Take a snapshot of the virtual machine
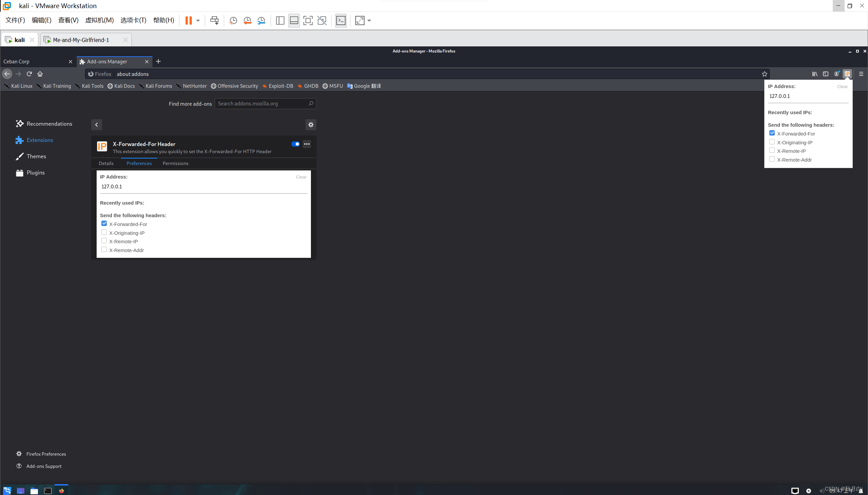Screen dimensions: 868x495 (233, 20)
